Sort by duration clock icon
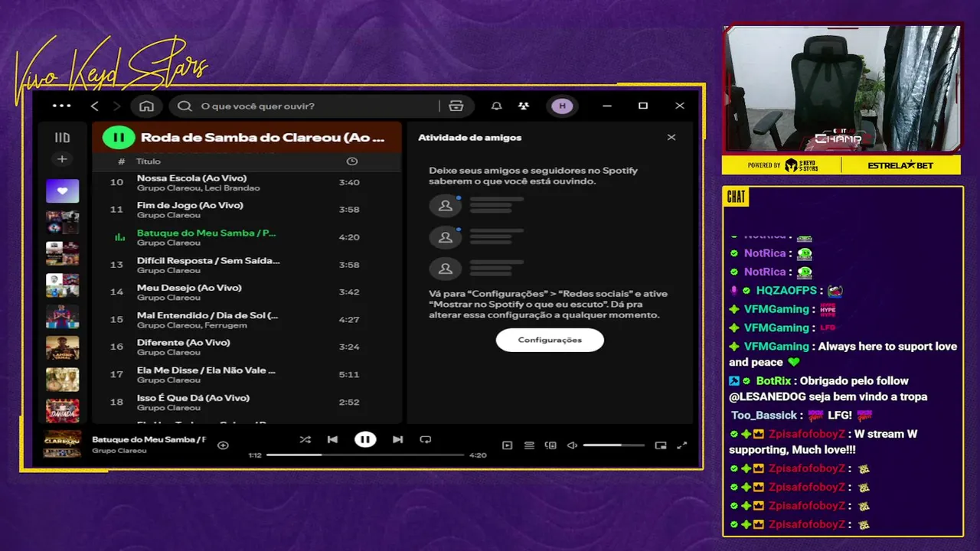The height and width of the screenshot is (551, 980). pos(351,161)
